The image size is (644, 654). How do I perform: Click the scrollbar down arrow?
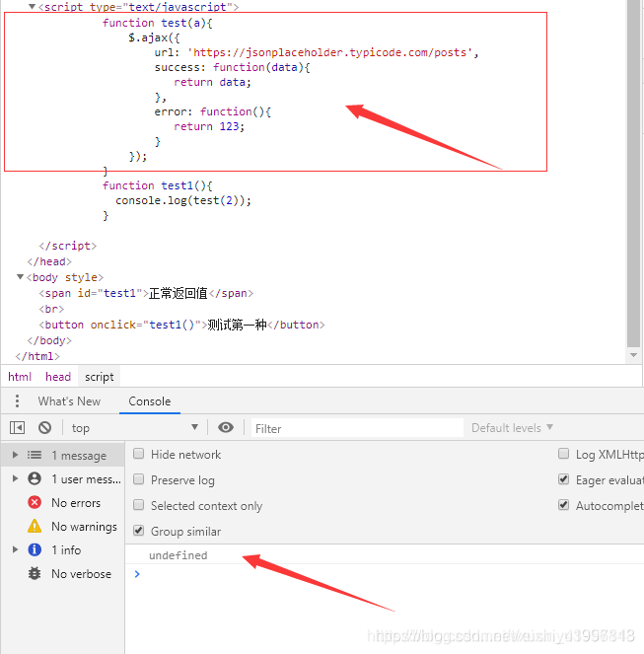coord(633,355)
